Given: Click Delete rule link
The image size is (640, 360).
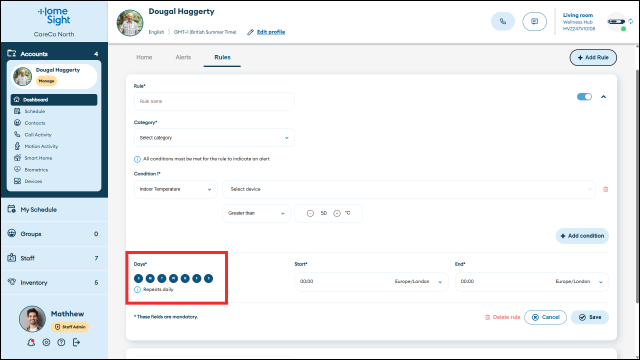Looking at the screenshot, I should point(502,317).
